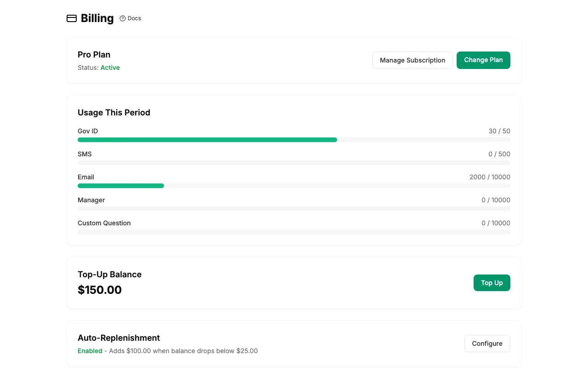
Task: Click the 2000 / 10000 Email usage counter
Action: pyautogui.click(x=490, y=177)
